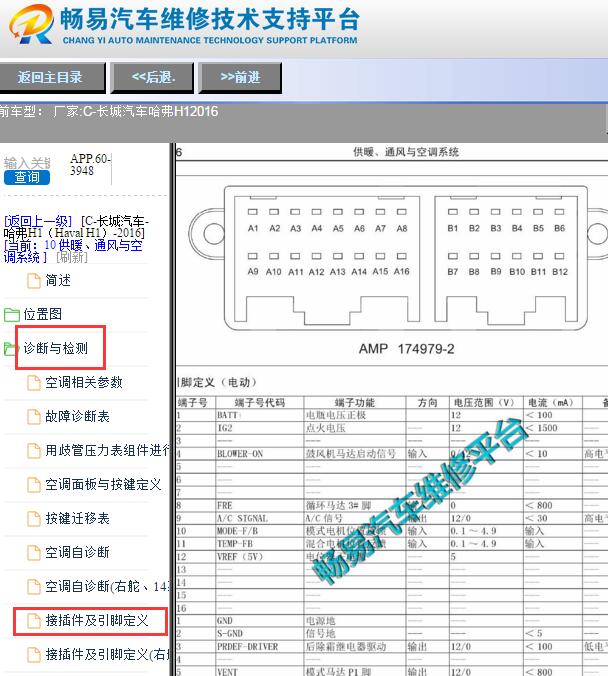
Task: Click pin B1 in the connector diagram
Action: (x=453, y=212)
